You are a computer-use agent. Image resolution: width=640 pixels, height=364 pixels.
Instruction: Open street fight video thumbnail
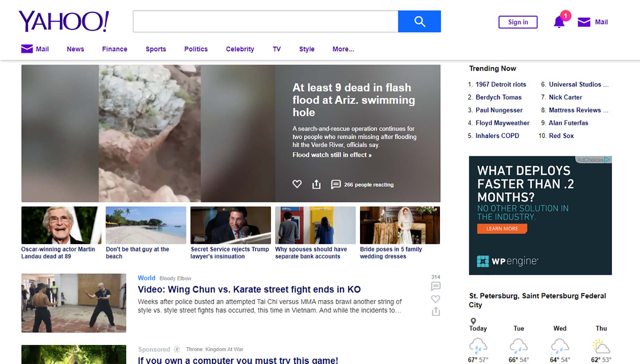coord(74,303)
